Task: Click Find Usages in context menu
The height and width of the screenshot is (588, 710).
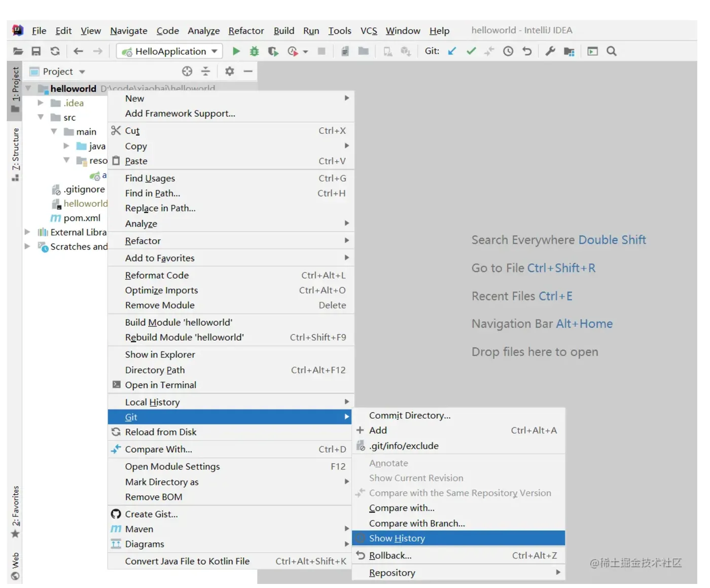Action: 231,178
